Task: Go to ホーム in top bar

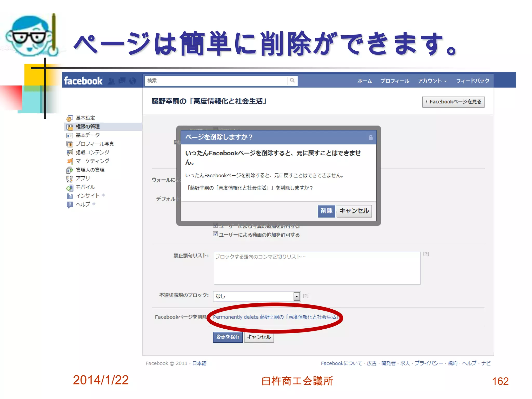Action: (365, 81)
